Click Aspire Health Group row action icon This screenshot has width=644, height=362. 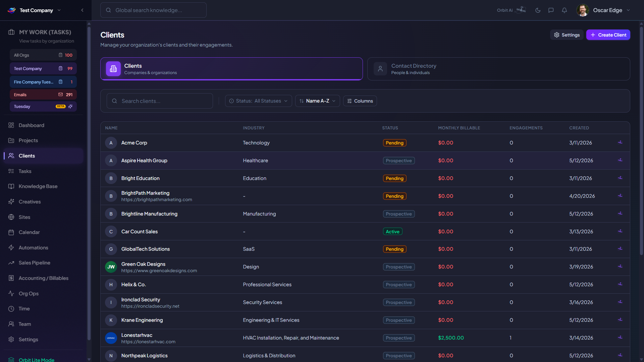pyautogui.click(x=620, y=160)
